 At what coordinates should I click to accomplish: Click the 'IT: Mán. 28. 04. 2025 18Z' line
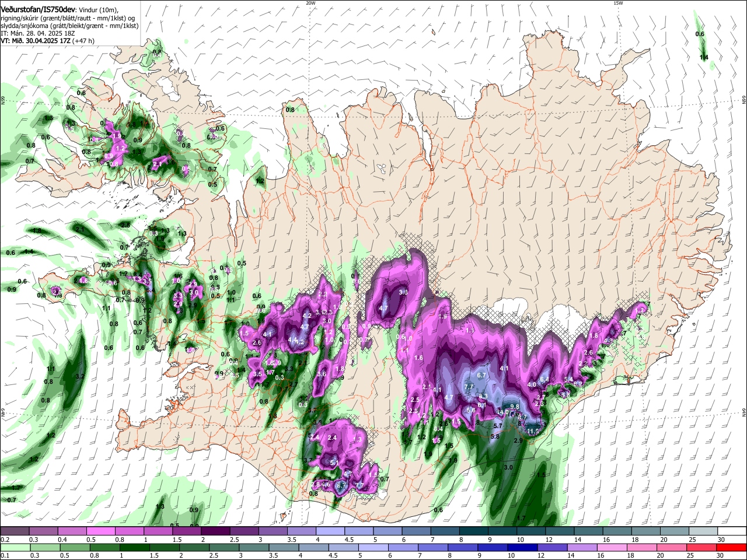(38, 33)
